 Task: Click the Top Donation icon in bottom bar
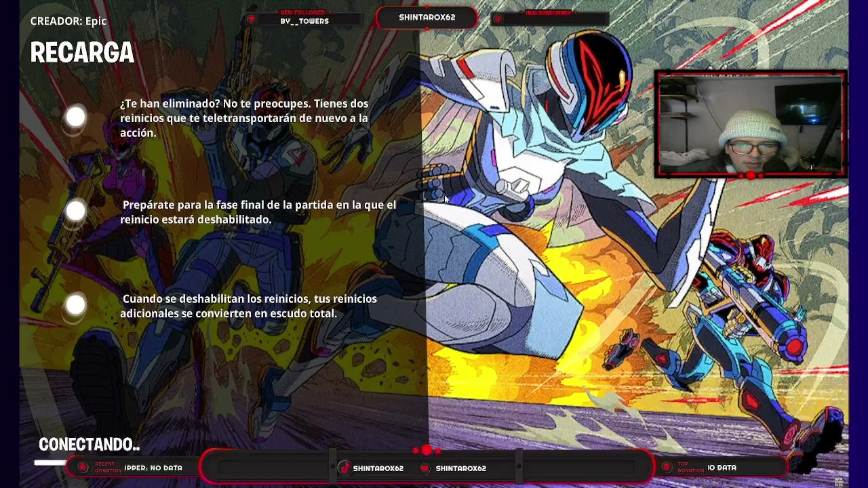(667, 467)
